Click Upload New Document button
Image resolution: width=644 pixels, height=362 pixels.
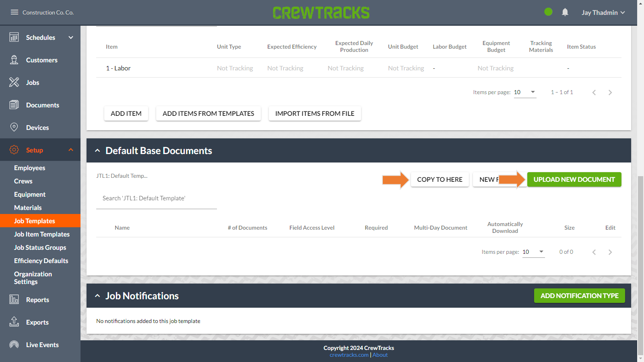click(x=574, y=179)
